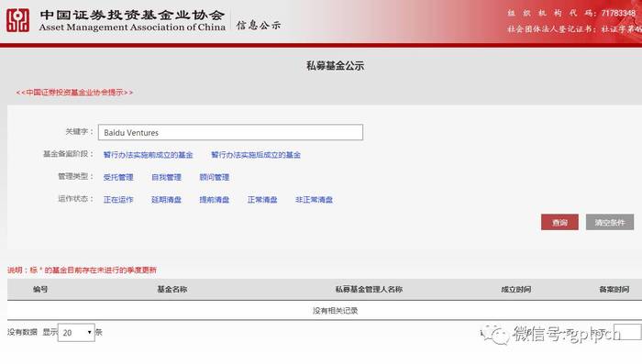The image size is (642, 364).
Task: Filter by 正在运作 status
Action: point(118,199)
